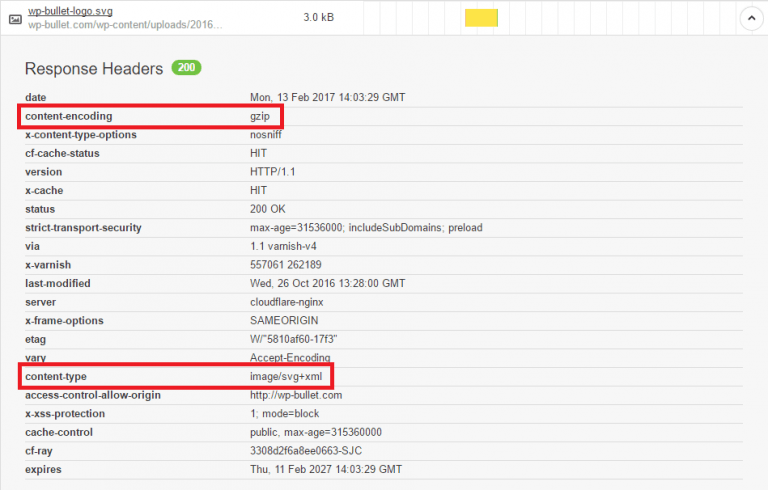768x490 pixels.
Task: Select the etag value W/"5810af60-17f3"
Action: click(293, 339)
